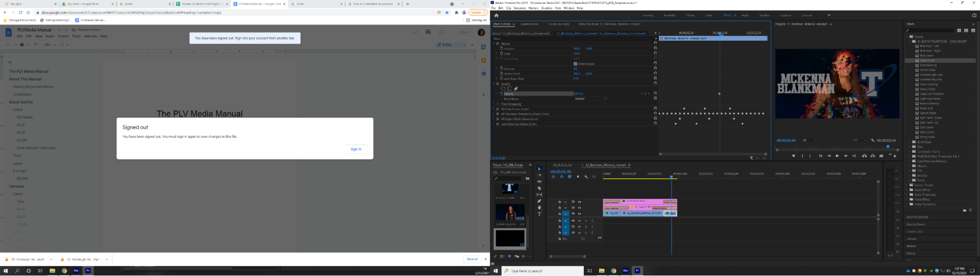Select the Hand tool
980x276 pixels.
point(539,207)
